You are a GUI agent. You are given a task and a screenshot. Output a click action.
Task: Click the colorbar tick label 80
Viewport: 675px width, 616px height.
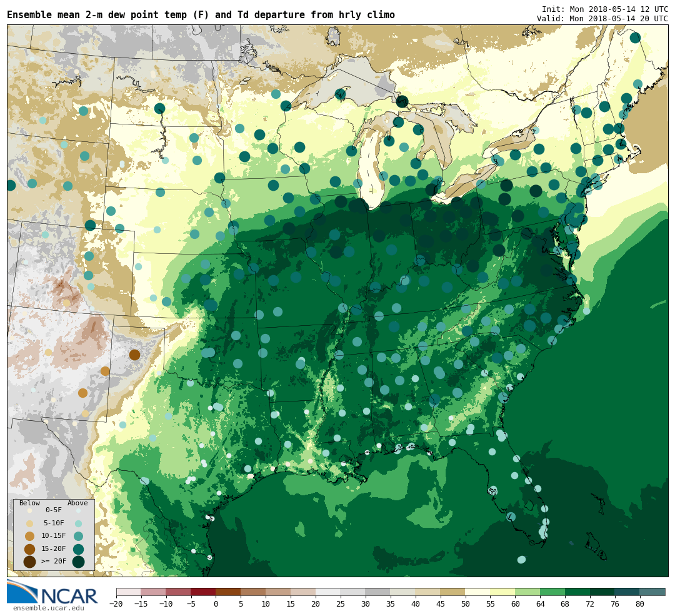(640, 604)
